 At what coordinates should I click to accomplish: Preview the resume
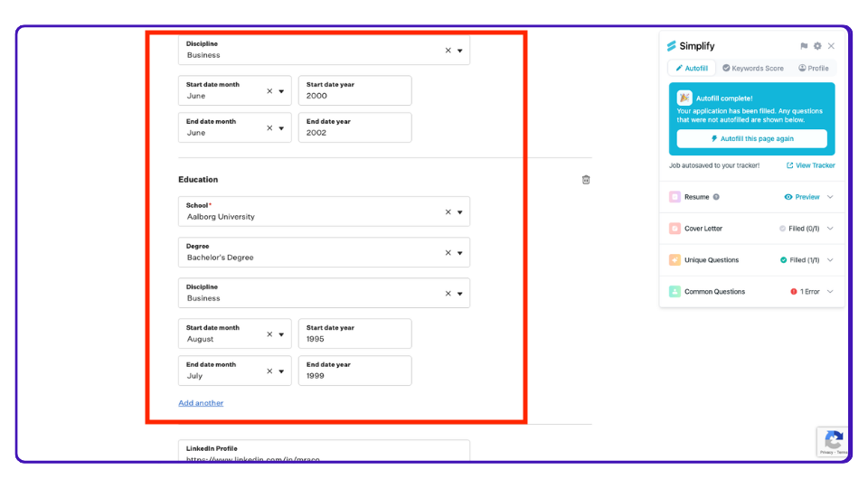point(802,197)
